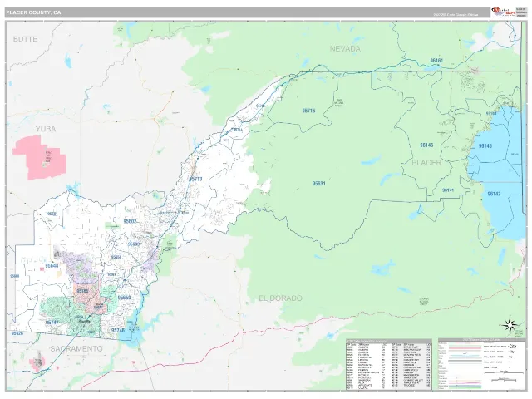Click ZIP code 95648 label
Screen dimensions: 532x399
pyautogui.click(x=52, y=266)
